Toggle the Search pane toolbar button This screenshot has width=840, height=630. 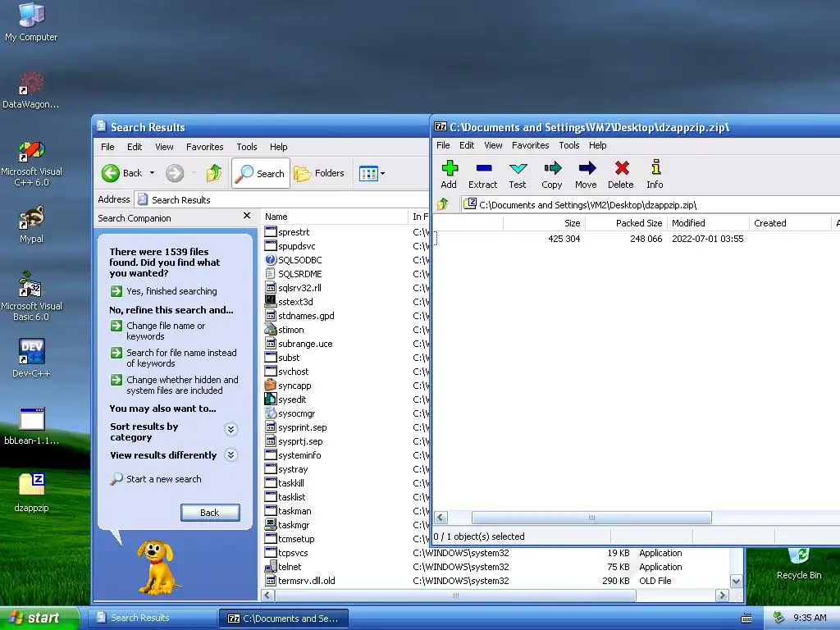pos(261,173)
